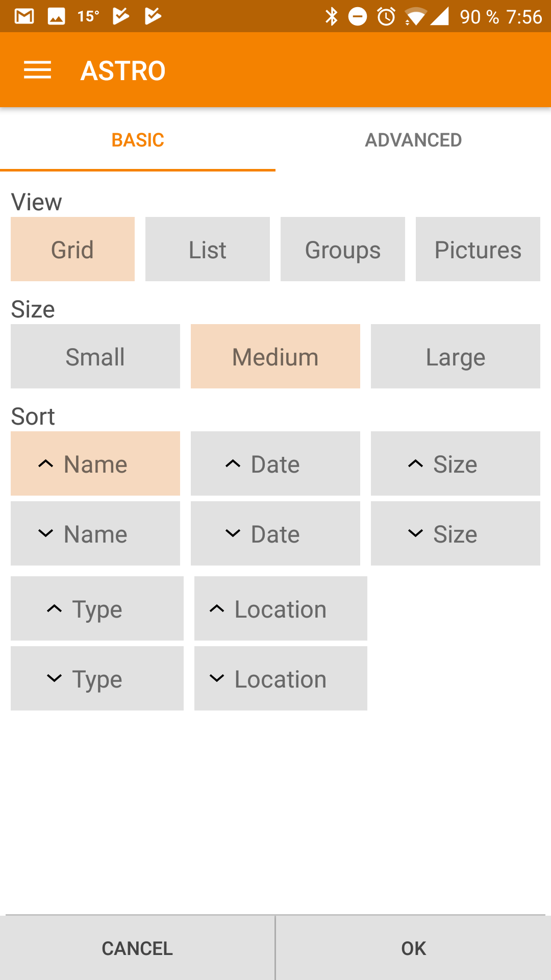Switch to the BASIC tab
The width and height of the screenshot is (551, 980).
pyautogui.click(x=138, y=140)
